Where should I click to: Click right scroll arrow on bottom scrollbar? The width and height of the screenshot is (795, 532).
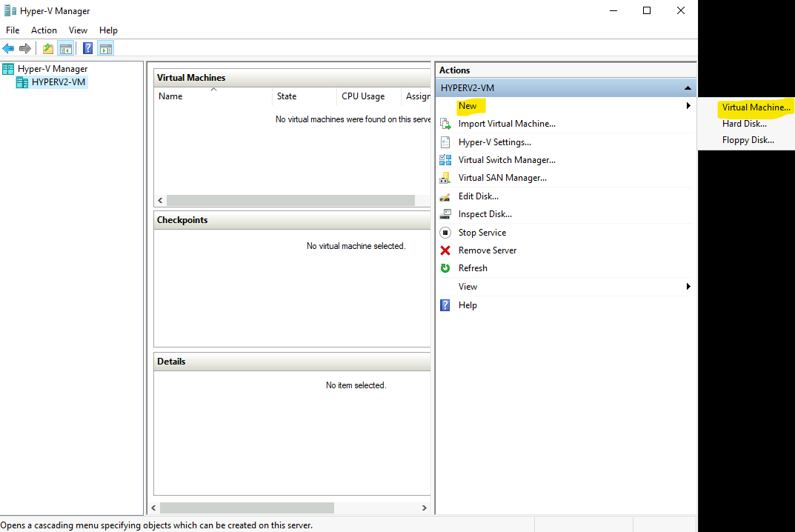(425, 508)
